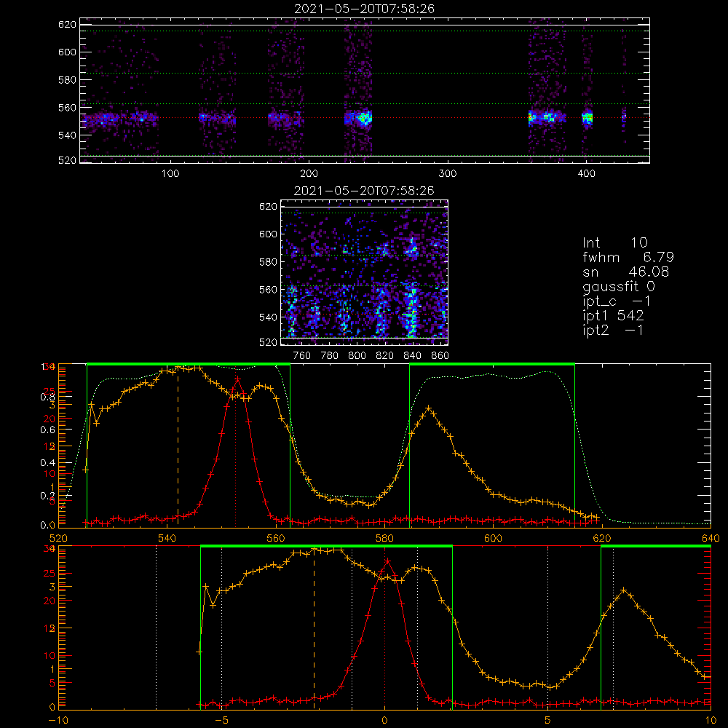728x728 pixels.
Task: Click y-axis label 0.4 of the third plot
Action: click(47, 463)
